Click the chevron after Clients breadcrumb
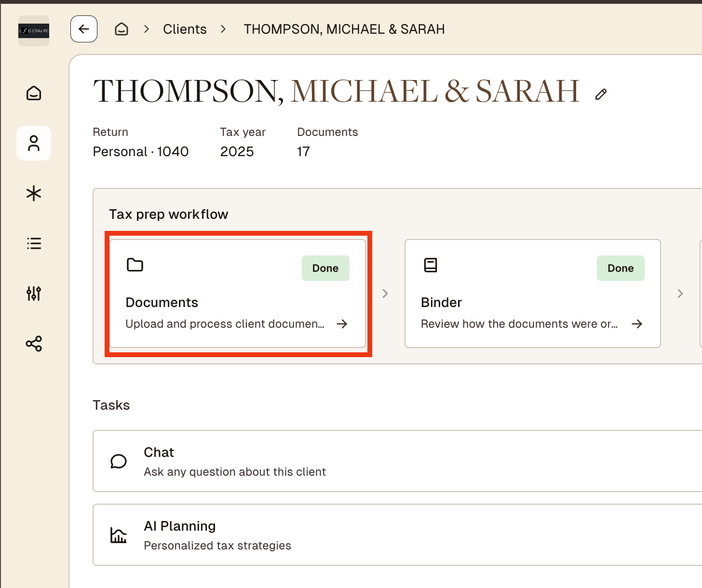The width and height of the screenshot is (702, 588). (223, 29)
